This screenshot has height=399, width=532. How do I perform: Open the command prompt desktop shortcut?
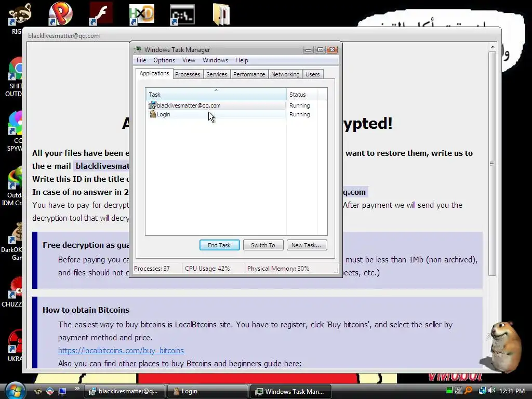pyautogui.click(x=182, y=15)
